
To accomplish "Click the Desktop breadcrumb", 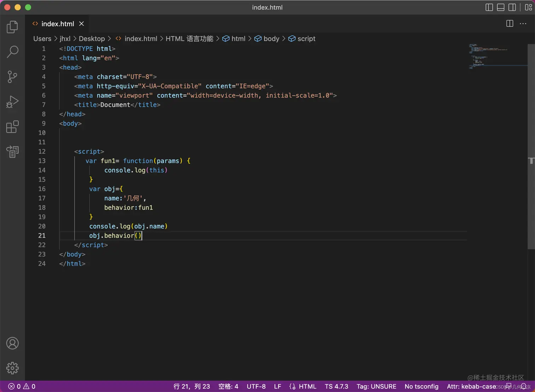I will tap(92, 39).
